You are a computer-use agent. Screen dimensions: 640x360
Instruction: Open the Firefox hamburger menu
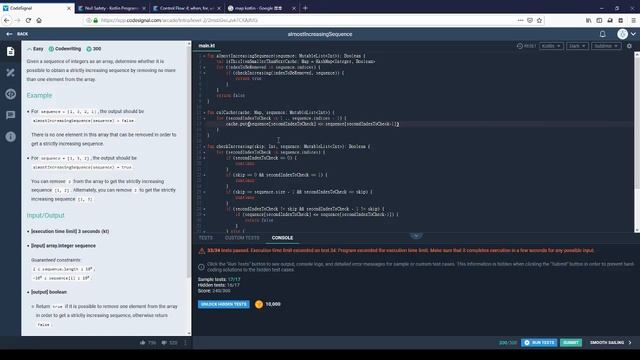point(633,20)
